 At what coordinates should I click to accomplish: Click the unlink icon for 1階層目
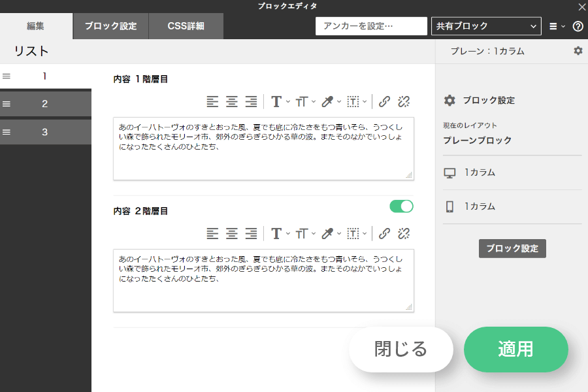click(404, 101)
